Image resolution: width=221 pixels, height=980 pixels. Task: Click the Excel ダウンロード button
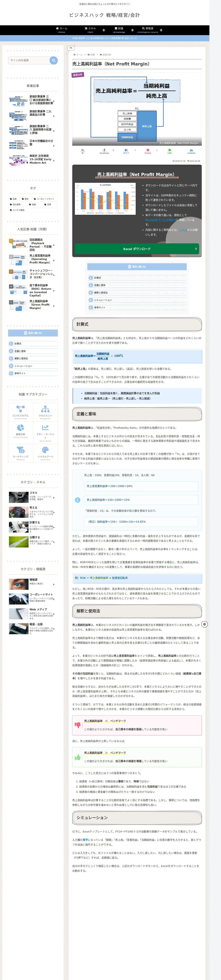[x=137, y=249]
